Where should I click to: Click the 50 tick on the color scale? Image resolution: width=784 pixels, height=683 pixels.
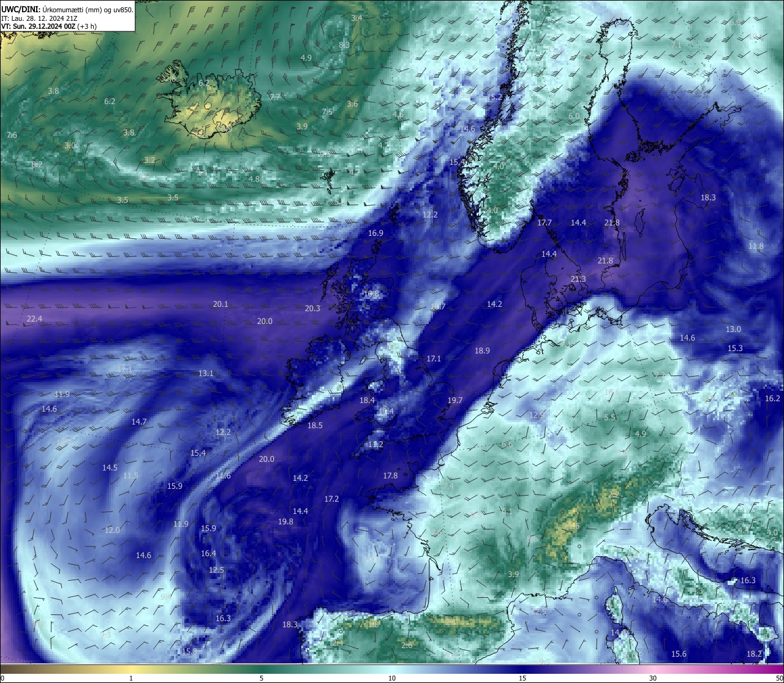tap(779, 678)
